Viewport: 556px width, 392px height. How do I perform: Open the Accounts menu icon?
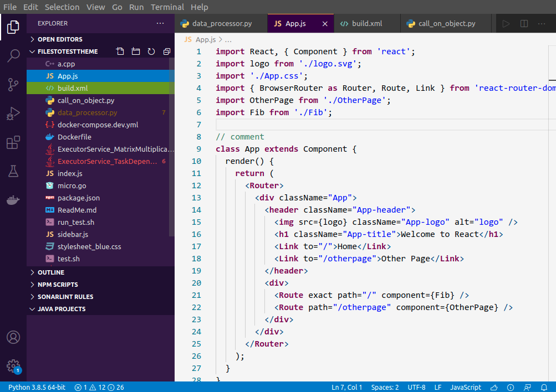coord(13,337)
